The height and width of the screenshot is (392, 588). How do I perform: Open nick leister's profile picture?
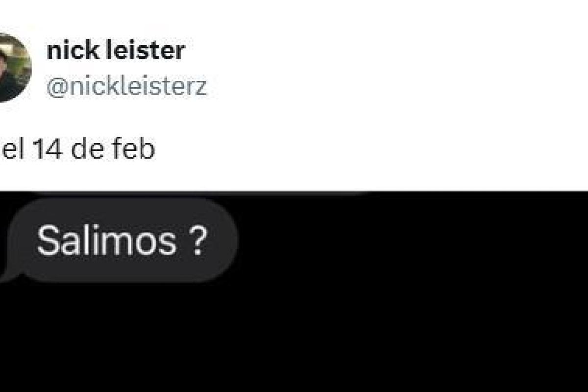tap(14, 68)
